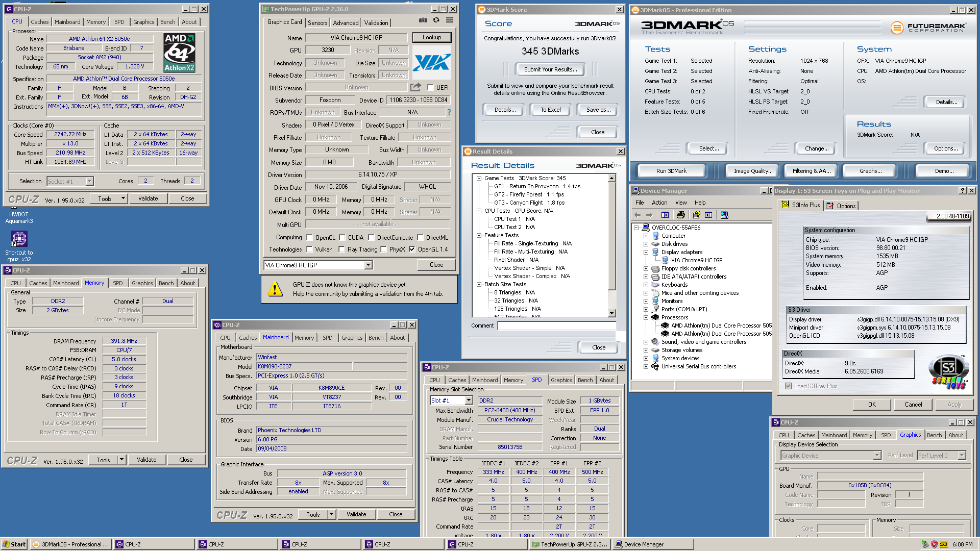The image size is (980, 551).
Task: Open the Action menu in Device Manager
Action: tap(659, 203)
